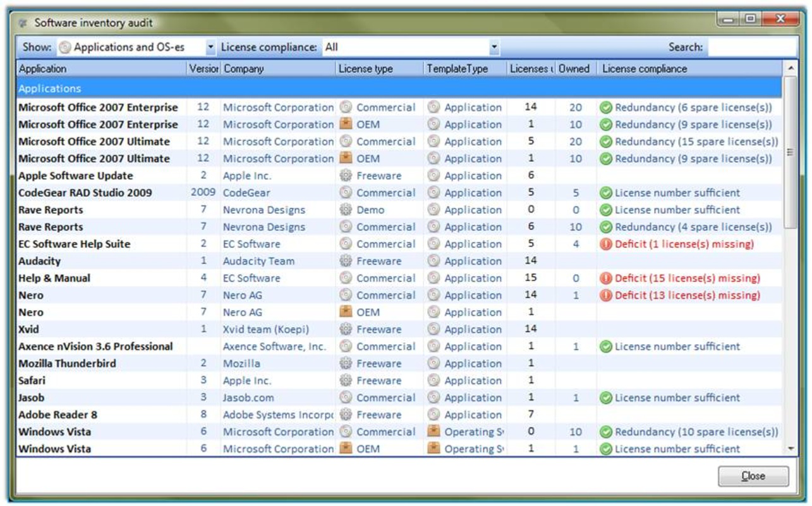Click the red deficit icon for EC Software Help Suite
This screenshot has width=812, height=506.
tap(606, 244)
